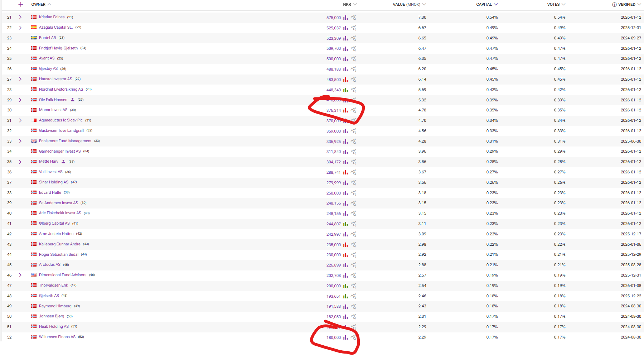The height and width of the screenshot is (355, 644).
Task: Click the CAPITAL column sort arrow
Action: coord(496,5)
